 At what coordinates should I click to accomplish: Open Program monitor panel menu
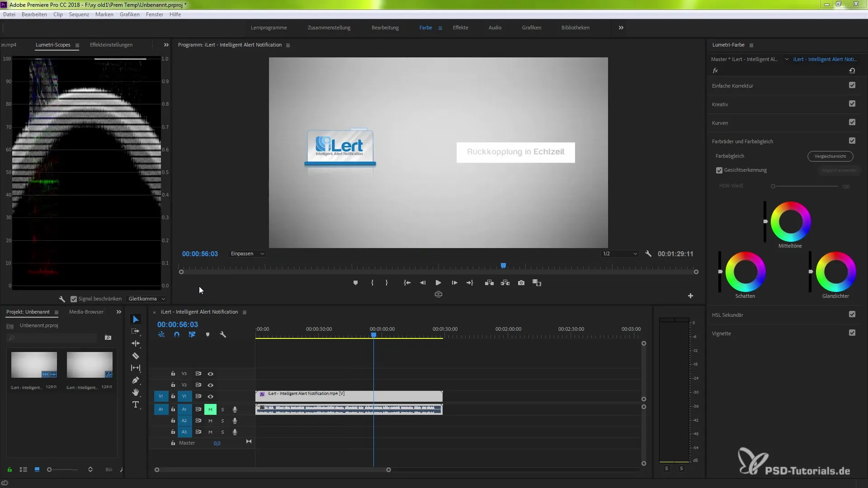[x=288, y=45]
